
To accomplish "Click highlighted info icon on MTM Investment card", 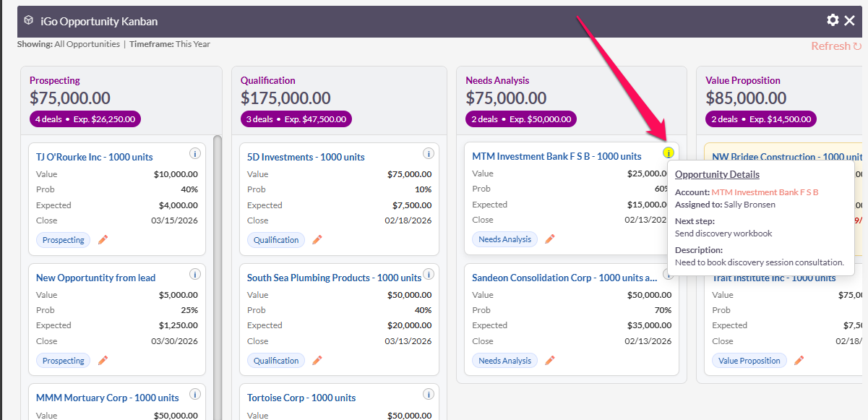I will pos(669,153).
